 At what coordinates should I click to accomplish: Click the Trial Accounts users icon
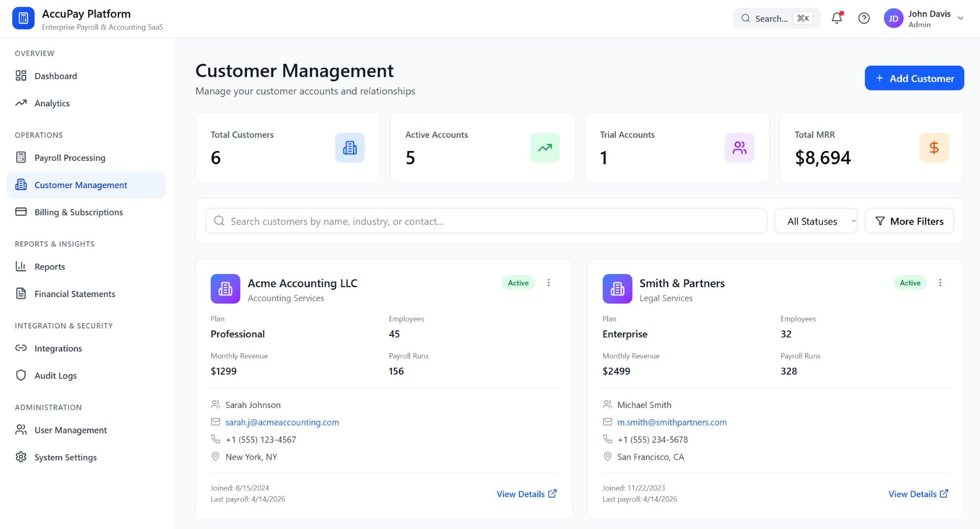tap(739, 148)
